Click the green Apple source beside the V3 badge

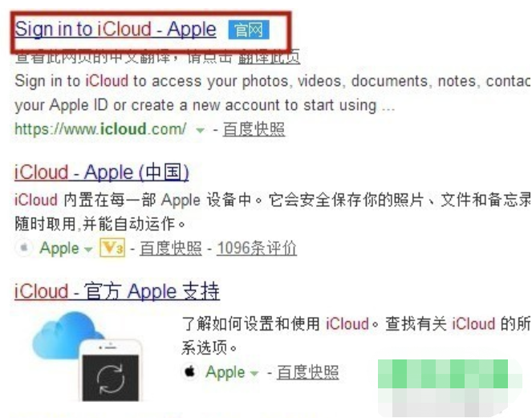pyautogui.click(x=59, y=248)
